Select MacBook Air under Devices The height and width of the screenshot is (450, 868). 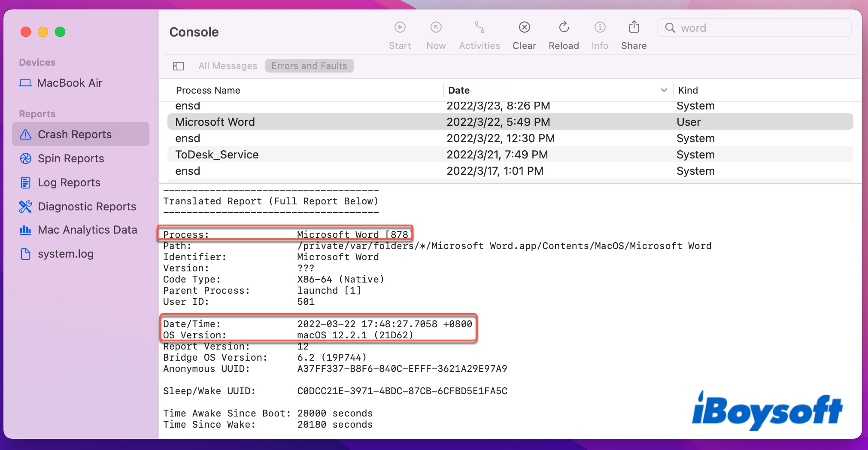pyautogui.click(x=70, y=83)
